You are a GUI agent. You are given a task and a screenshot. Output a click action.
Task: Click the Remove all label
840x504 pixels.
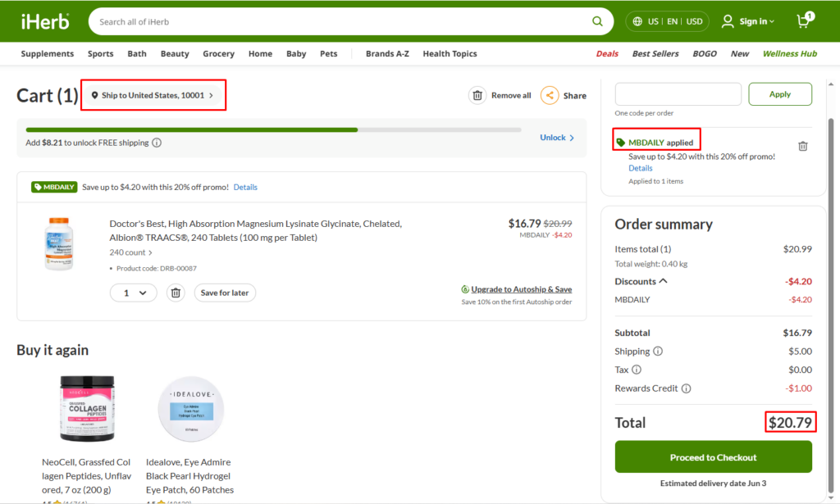pyautogui.click(x=511, y=95)
